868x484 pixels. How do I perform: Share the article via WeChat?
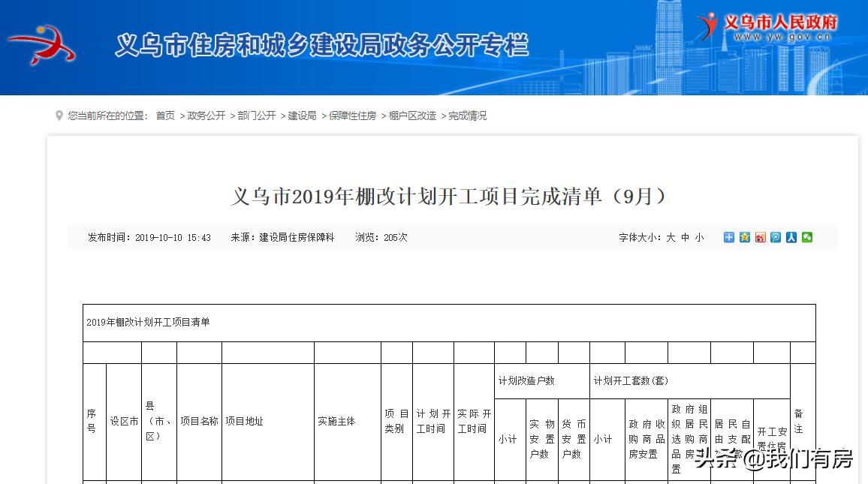[x=806, y=237]
